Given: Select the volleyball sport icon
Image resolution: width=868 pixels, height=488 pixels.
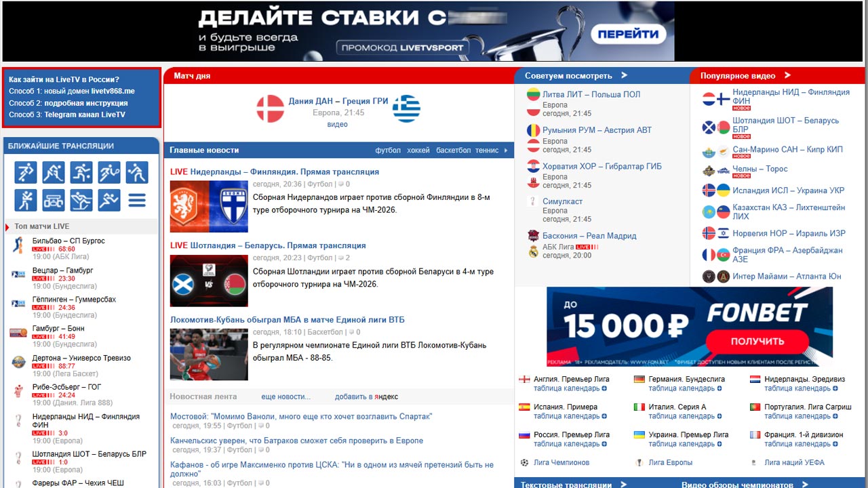Looking at the screenshot, I should click(x=137, y=173).
